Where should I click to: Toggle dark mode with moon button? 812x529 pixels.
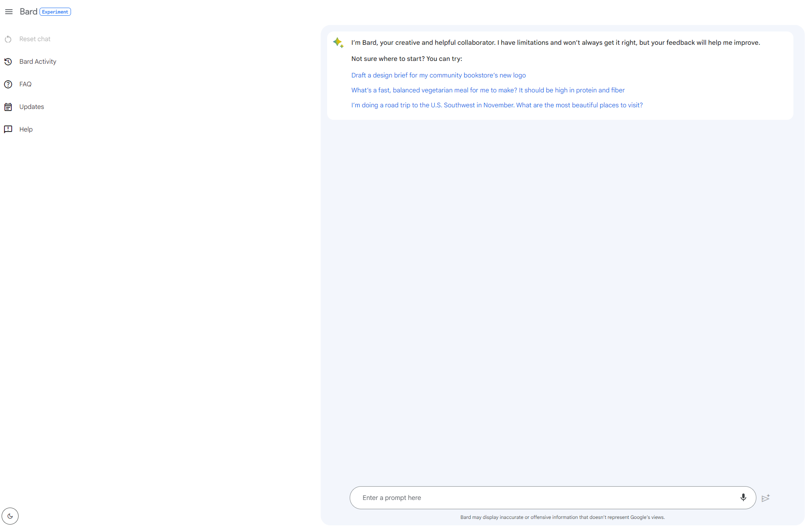point(10,516)
